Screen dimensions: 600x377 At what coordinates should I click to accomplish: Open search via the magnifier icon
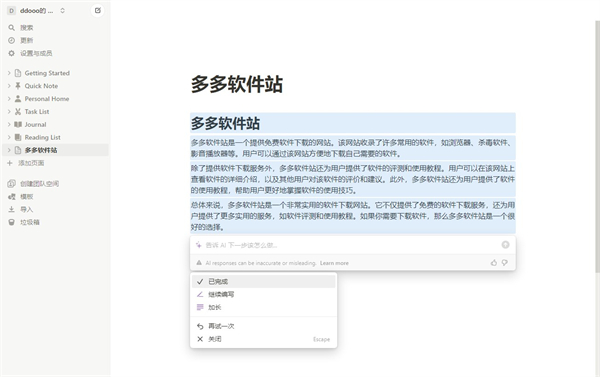click(11, 28)
